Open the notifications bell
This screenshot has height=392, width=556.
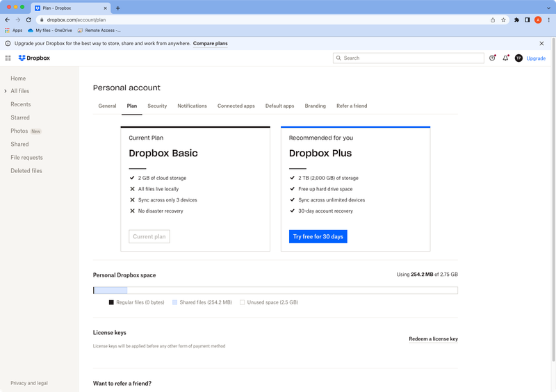[505, 58]
